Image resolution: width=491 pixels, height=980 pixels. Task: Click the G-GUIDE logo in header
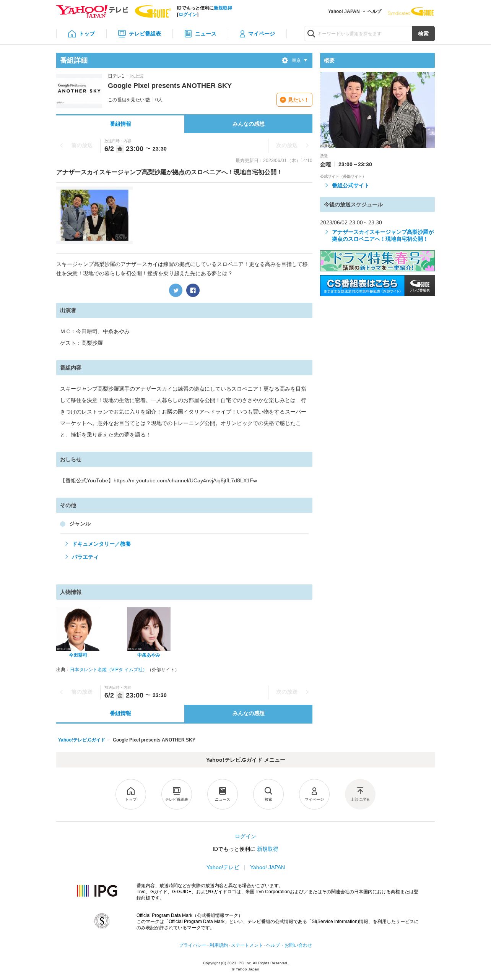tap(153, 11)
